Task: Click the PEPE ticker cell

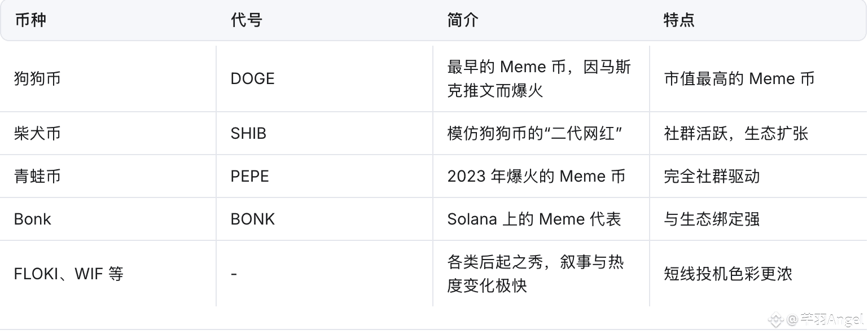Action: click(250, 176)
